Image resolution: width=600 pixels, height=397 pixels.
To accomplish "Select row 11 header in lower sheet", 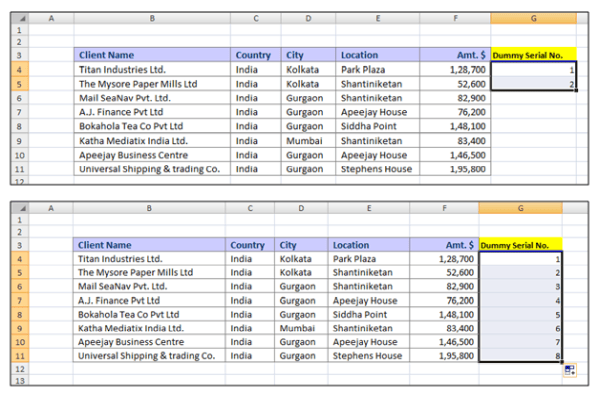I will click(20, 356).
